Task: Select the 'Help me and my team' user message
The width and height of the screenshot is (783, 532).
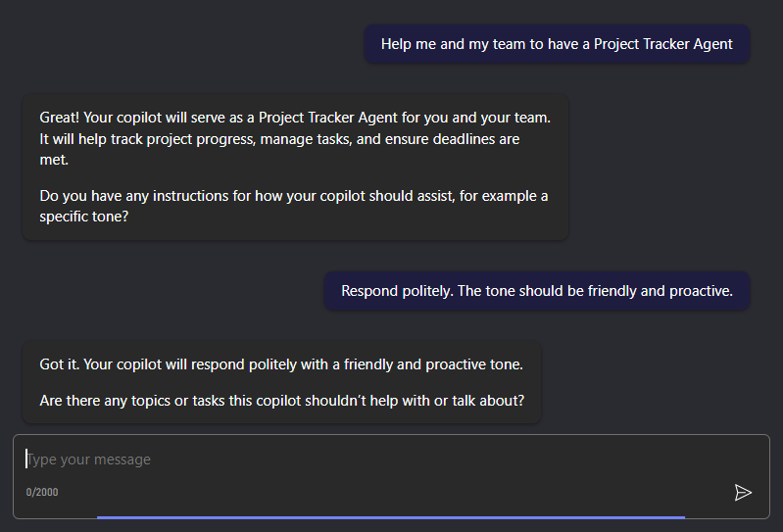Action: click(x=557, y=44)
